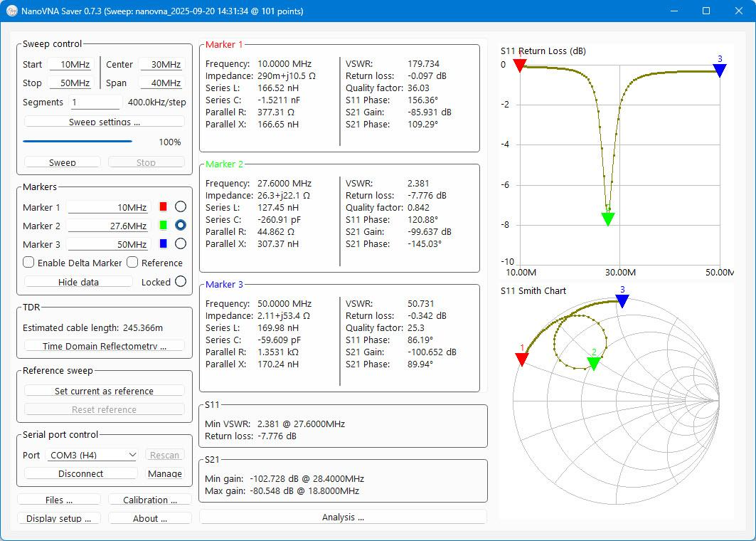
Task: Click the Sweep button
Action: 62,162
